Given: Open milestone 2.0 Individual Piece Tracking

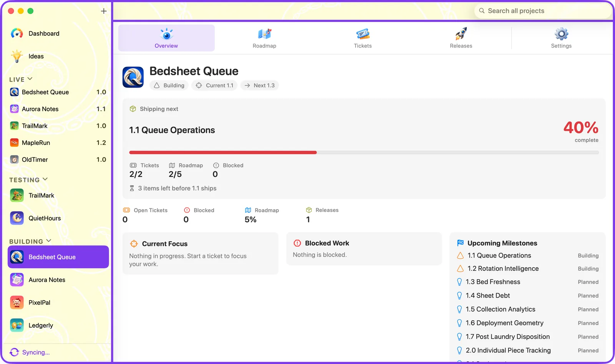Looking at the screenshot, I should 527,350.
